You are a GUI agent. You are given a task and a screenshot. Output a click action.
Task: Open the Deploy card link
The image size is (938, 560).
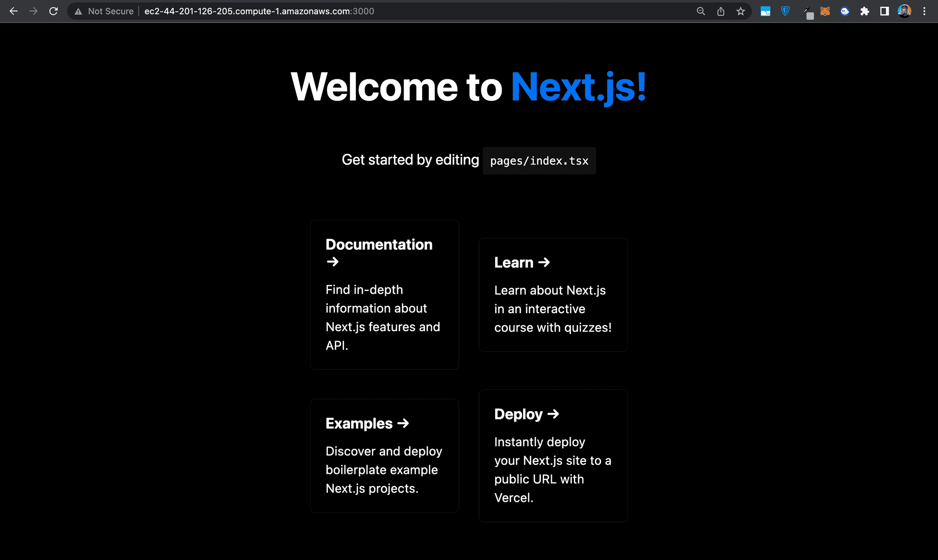(x=553, y=456)
